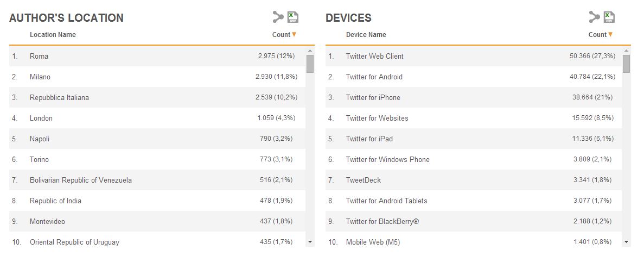
Task: Click the Device Name column header
Action: tap(366, 35)
